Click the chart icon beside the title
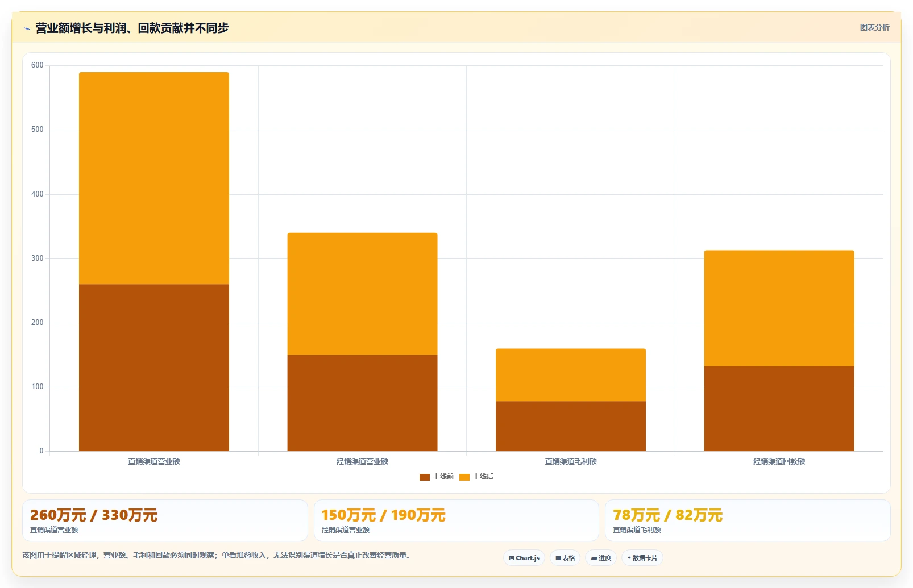Viewport: 913px width, 588px height. click(x=27, y=28)
